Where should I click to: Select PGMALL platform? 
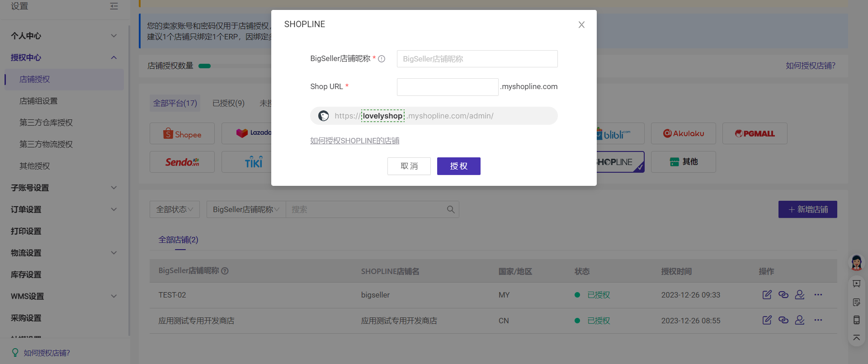(755, 133)
